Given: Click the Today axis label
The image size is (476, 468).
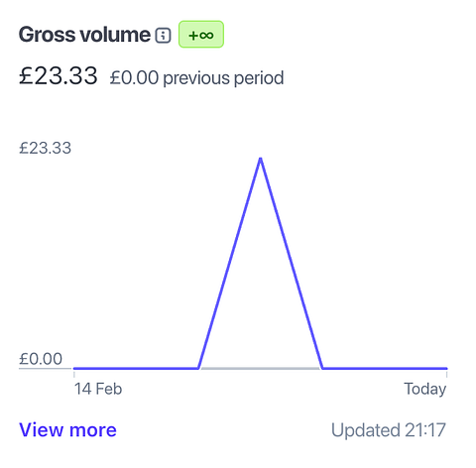Looking at the screenshot, I should (425, 389).
